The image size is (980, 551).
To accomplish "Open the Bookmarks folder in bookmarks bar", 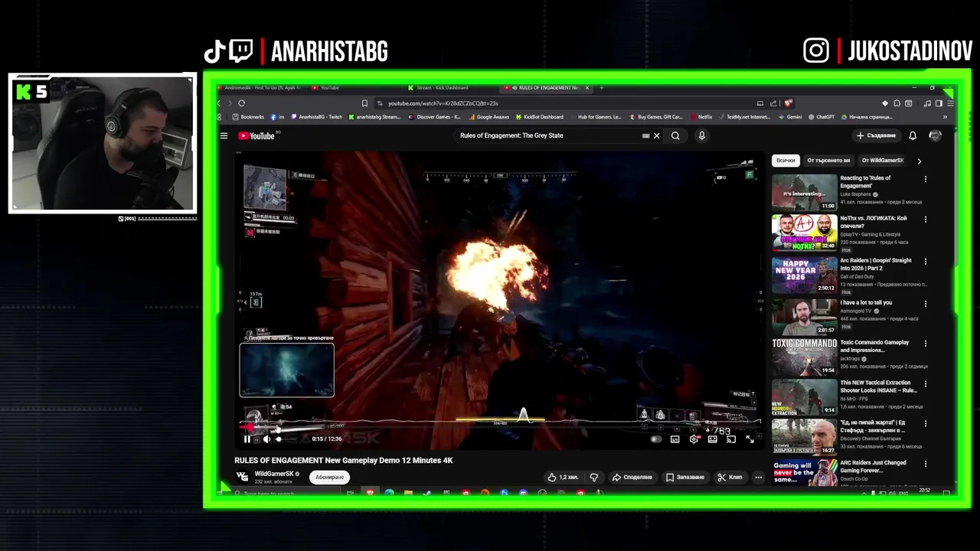I will [248, 117].
